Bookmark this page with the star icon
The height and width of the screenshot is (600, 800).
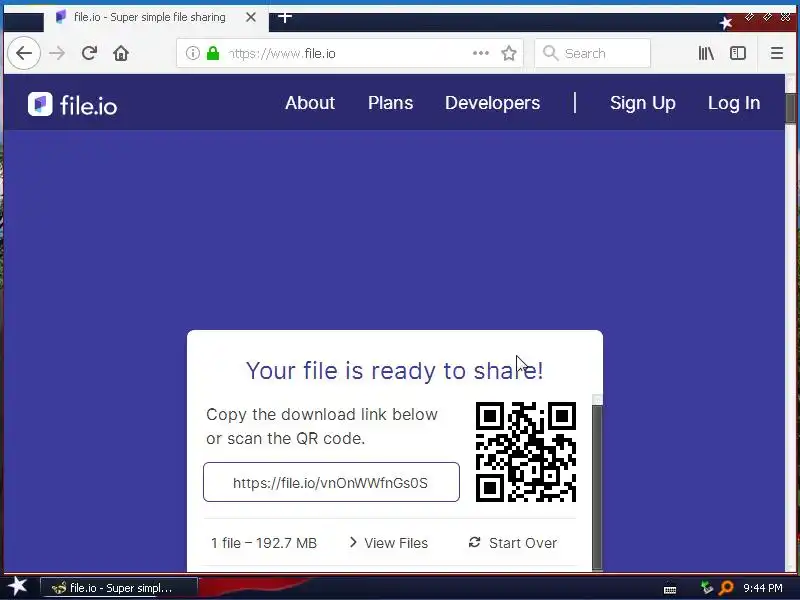coord(509,53)
